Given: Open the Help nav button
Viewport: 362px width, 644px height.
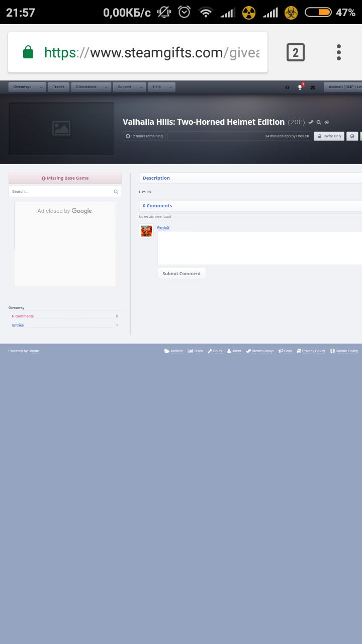Looking at the screenshot, I should tap(157, 87).
